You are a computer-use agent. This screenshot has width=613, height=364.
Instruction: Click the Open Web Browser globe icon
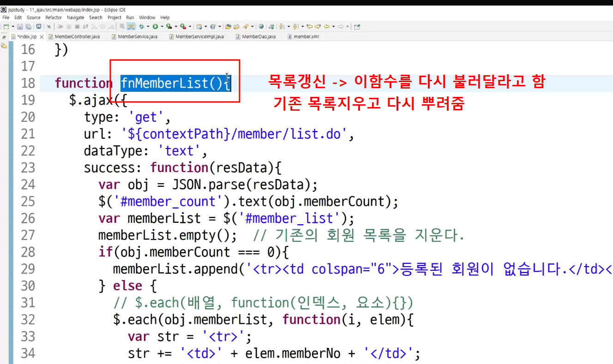pos(261,27)
